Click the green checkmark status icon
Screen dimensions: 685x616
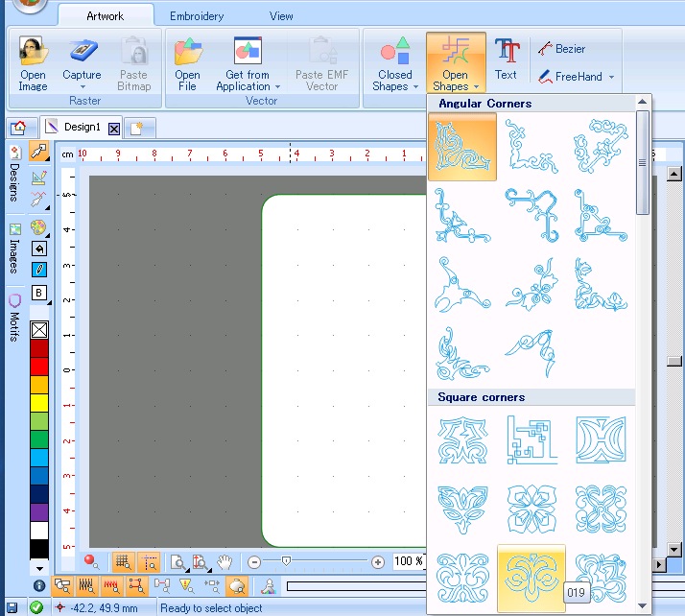[x=36, y=607]
